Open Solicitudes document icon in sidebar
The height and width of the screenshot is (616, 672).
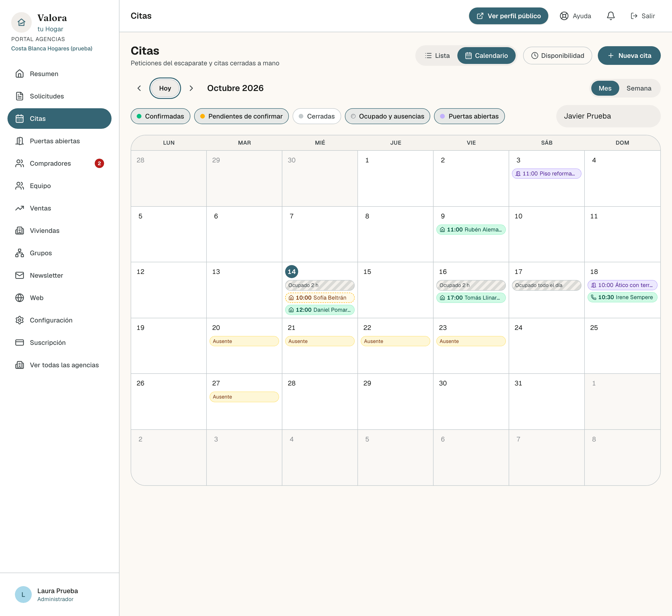(x=20, y=96)
